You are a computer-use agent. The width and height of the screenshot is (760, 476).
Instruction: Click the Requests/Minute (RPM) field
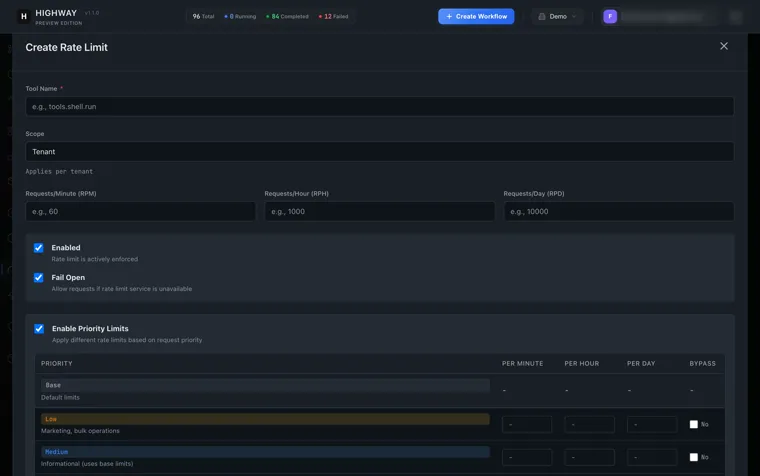141,211
